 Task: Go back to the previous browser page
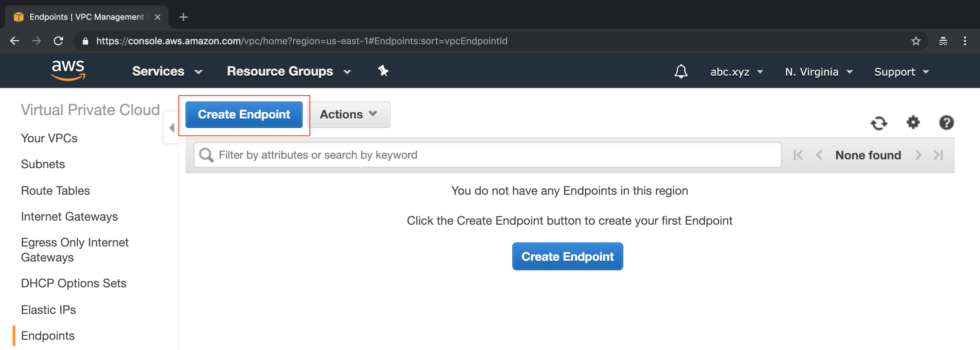click(x=15, y=41)
